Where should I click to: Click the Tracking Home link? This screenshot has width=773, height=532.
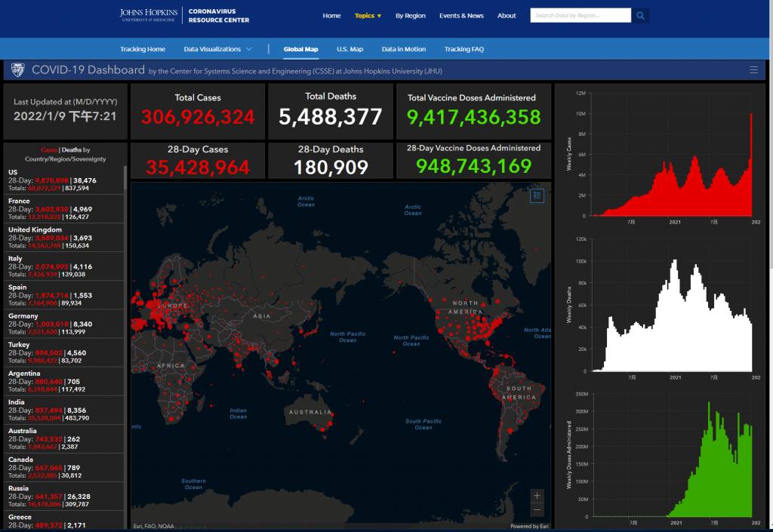pyautogui.click(x=142, y=49)
